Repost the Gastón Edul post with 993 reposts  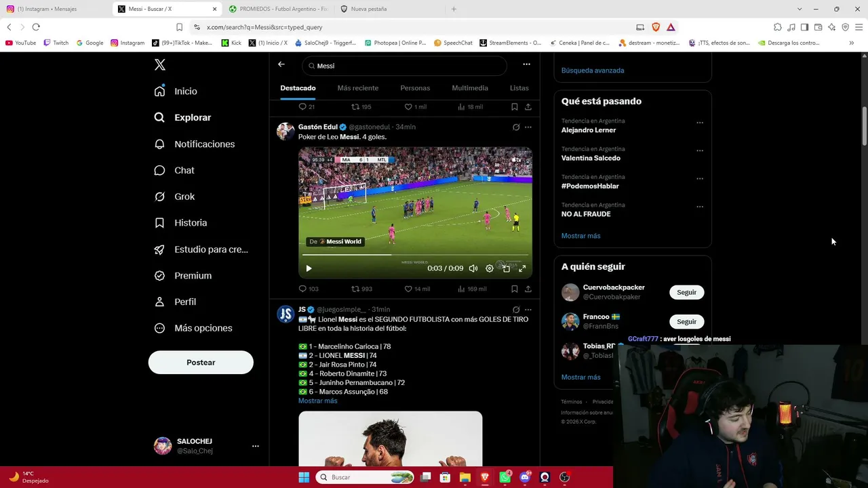click(x=361, y=289)
